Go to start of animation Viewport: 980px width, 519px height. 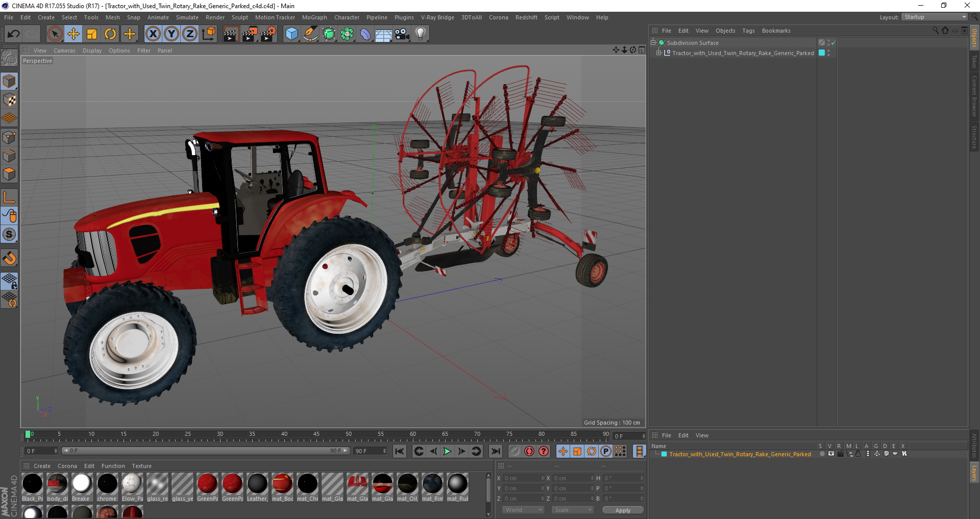[400, 451]
